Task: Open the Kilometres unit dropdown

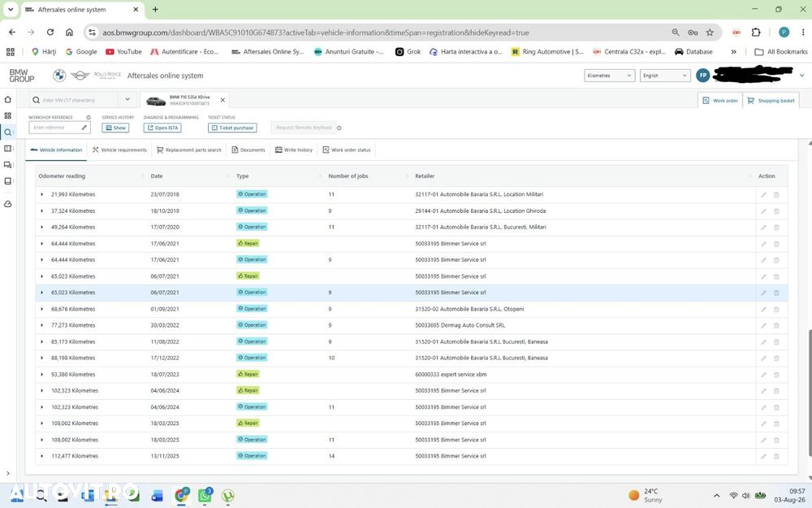Action: point(610,76)
